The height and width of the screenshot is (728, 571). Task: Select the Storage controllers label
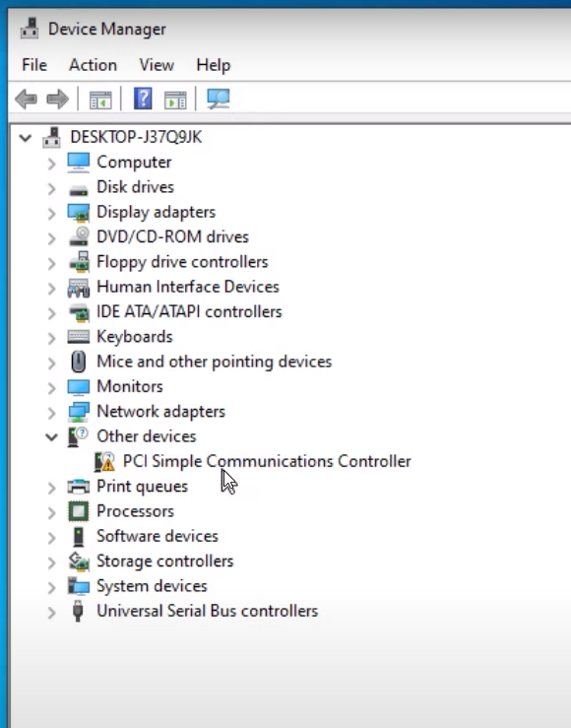click(164, 562)
